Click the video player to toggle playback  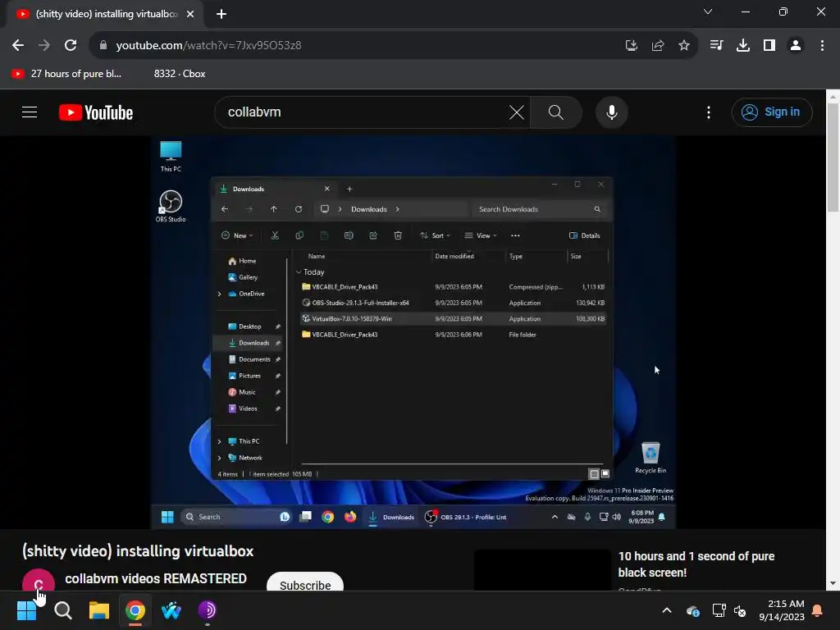(413, 333)
